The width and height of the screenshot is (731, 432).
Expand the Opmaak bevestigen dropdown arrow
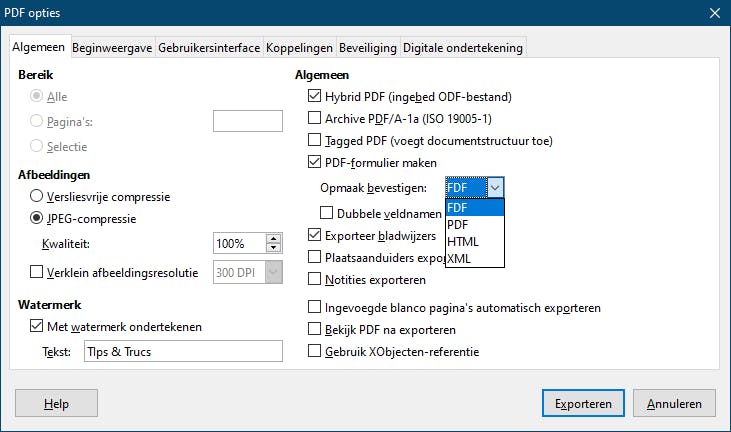tap(495, 188)
